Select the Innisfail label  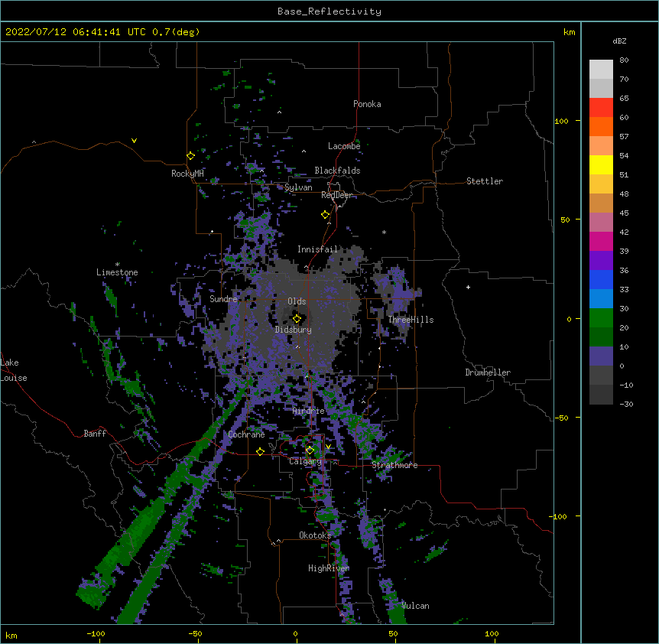(317, 249)
